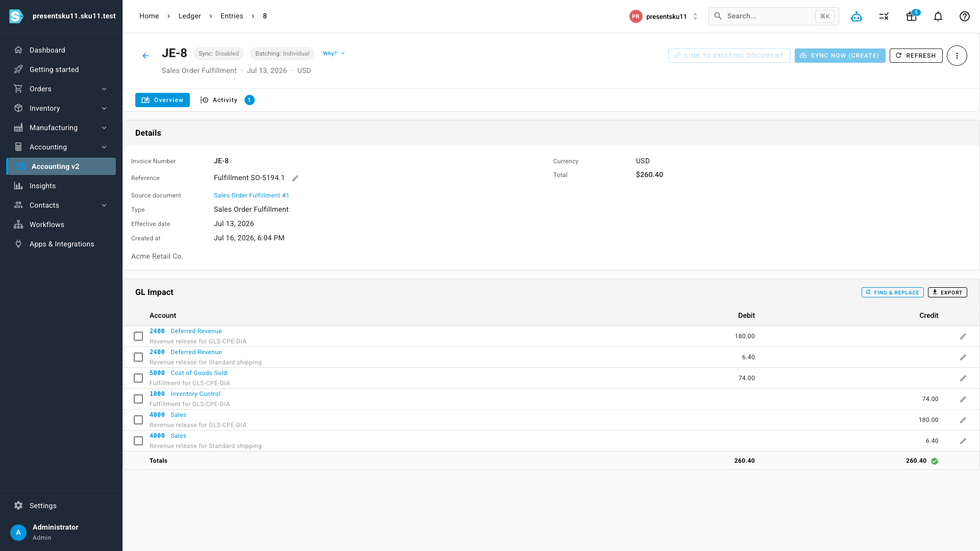Select Accounting v2 in sidebar
Screen dimensions: 980x551
click(x=61, y=166)
